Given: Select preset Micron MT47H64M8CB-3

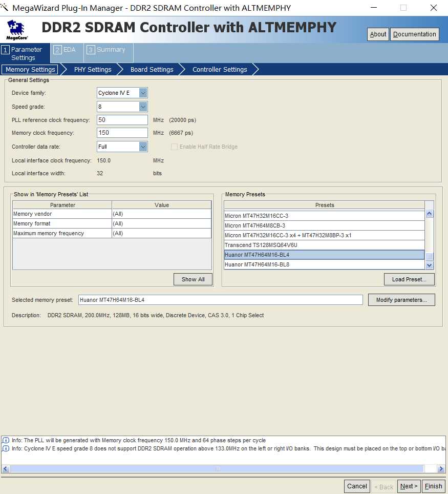Looking at the screenshot, I should point(324,225).
